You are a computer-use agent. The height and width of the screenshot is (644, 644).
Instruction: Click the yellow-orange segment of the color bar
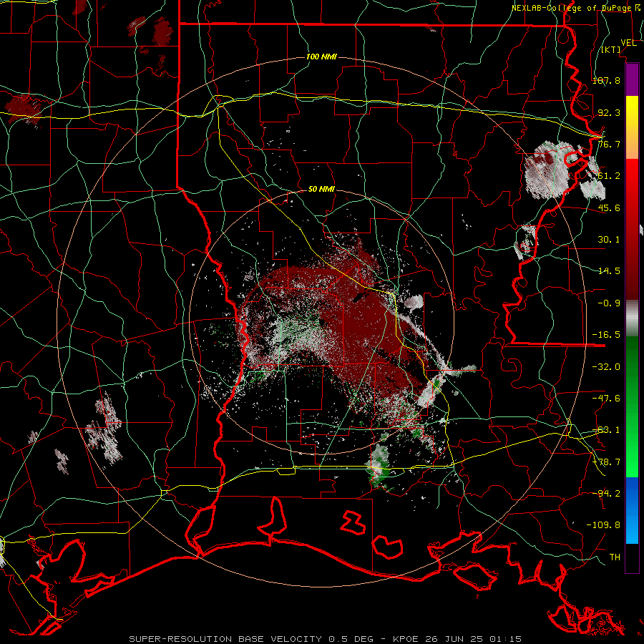point(632,127)
